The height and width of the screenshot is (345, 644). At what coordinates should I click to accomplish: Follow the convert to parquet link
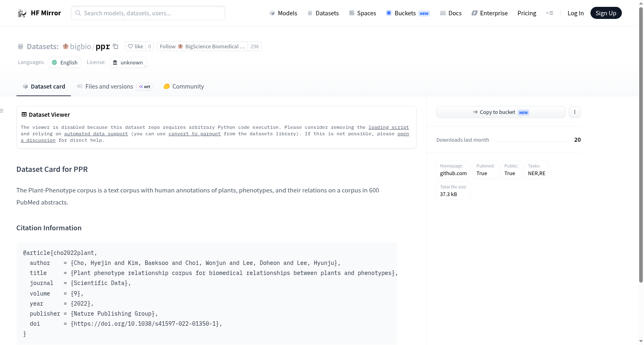pyautogui.click(x=194, y=134)
